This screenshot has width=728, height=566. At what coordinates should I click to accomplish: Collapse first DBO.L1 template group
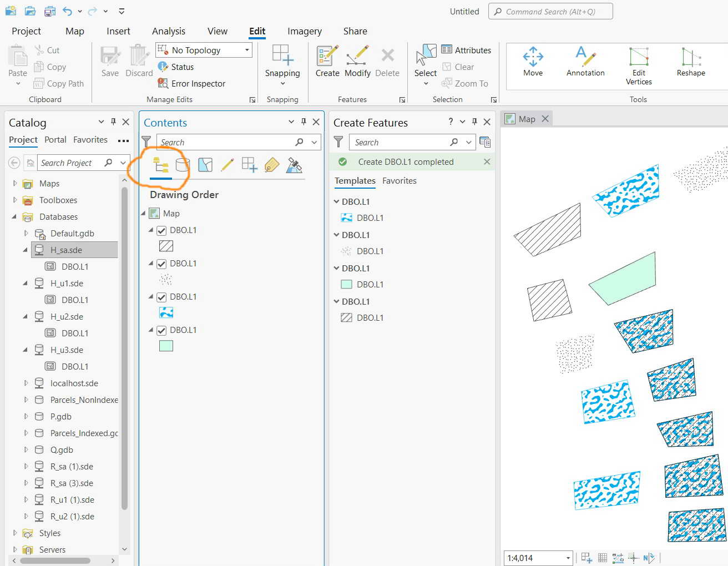click(336, 201)
